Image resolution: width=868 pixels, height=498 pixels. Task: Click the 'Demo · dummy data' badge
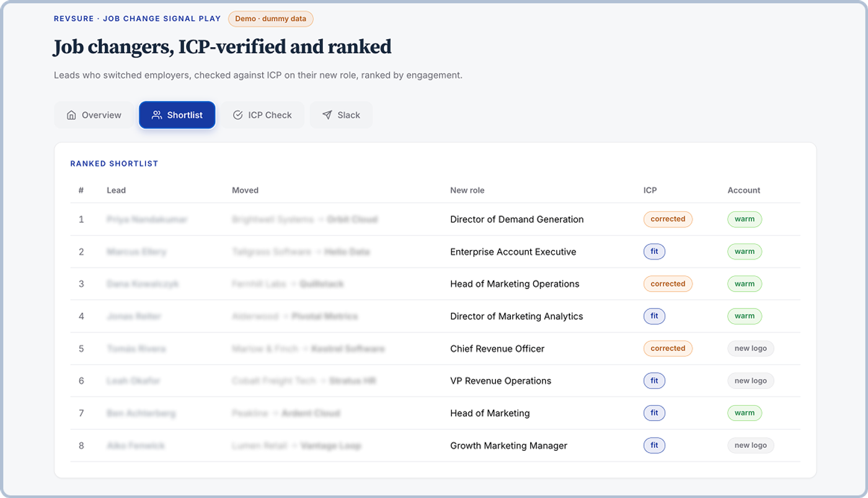271,19
